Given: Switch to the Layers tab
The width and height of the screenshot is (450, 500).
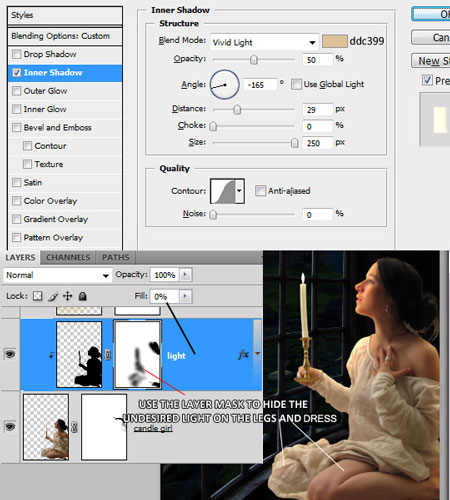Looking at the screenshot, I should pos(20,257).
